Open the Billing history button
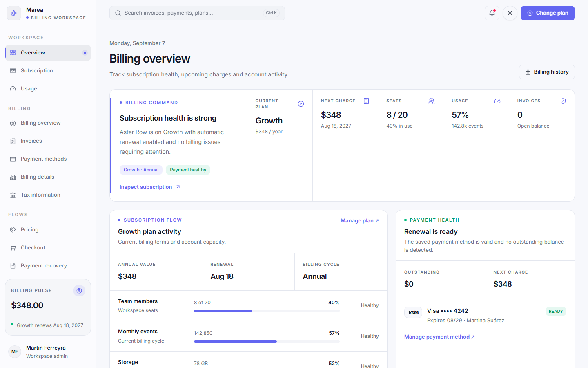The image size is (588, 368). tap(547, 72)
